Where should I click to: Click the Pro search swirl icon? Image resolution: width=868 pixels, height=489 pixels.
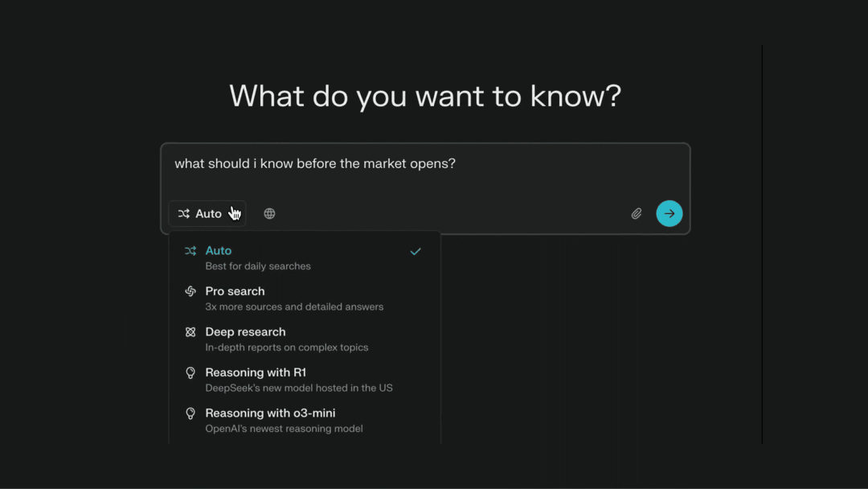[x=190, y=291]
